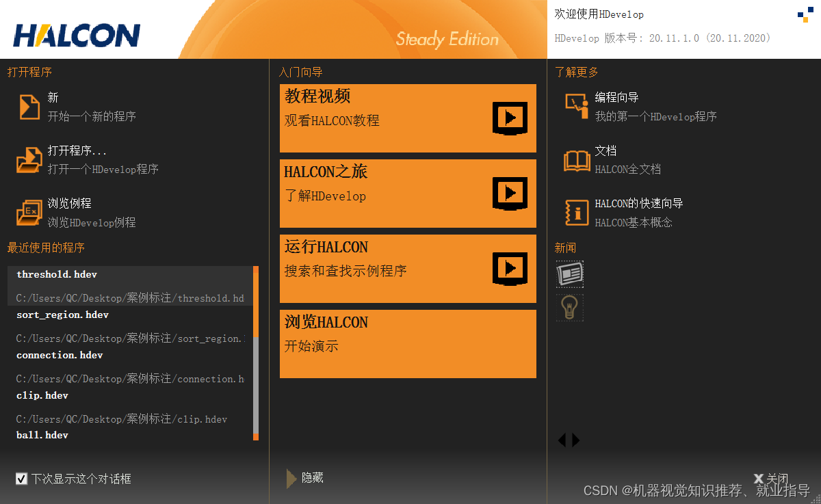821x504 pixels.
Task: Play the 教程视频 tutorial video icon
Action: tap(510, 118)
